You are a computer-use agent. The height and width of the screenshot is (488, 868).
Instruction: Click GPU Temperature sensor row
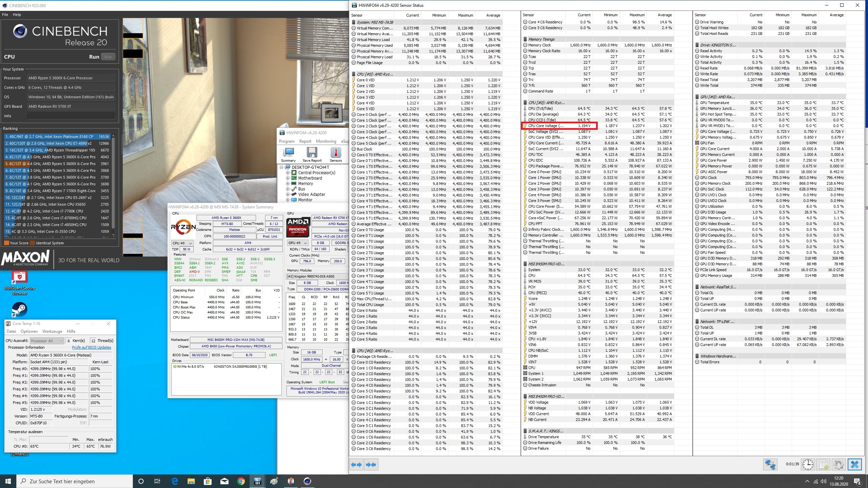click(x=769, y=103)
